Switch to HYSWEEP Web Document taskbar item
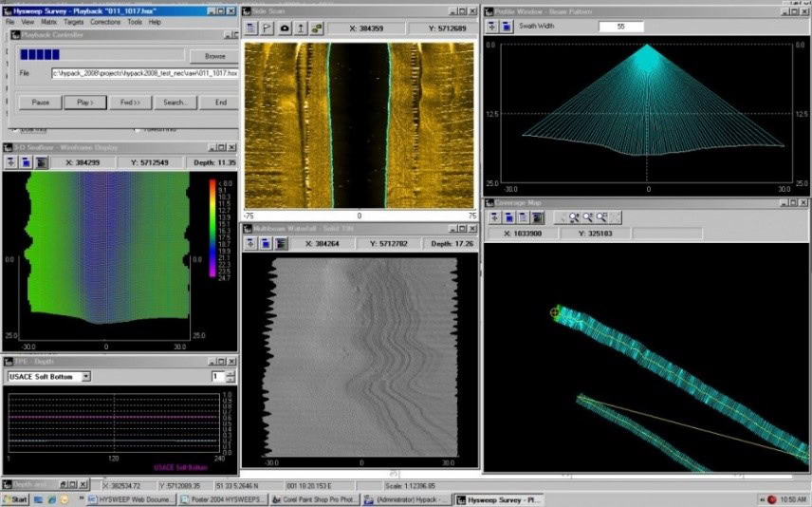812x507 pixels. tap(132, 499)
